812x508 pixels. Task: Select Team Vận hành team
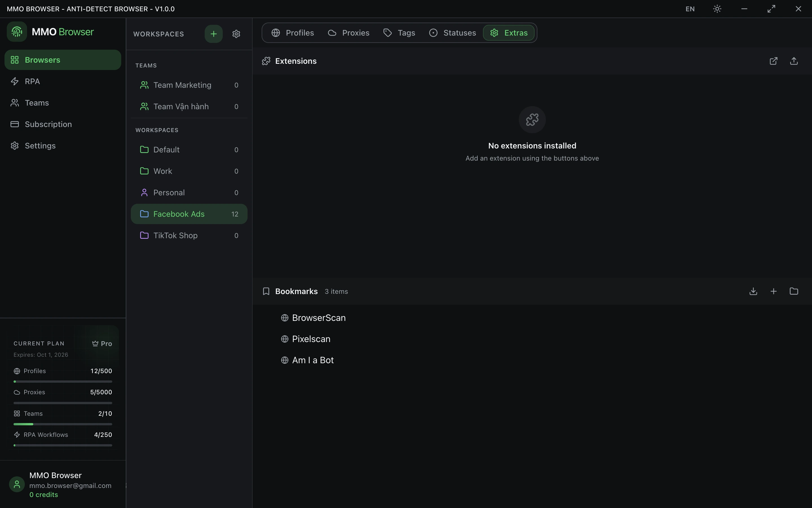[x=189, y=106]
